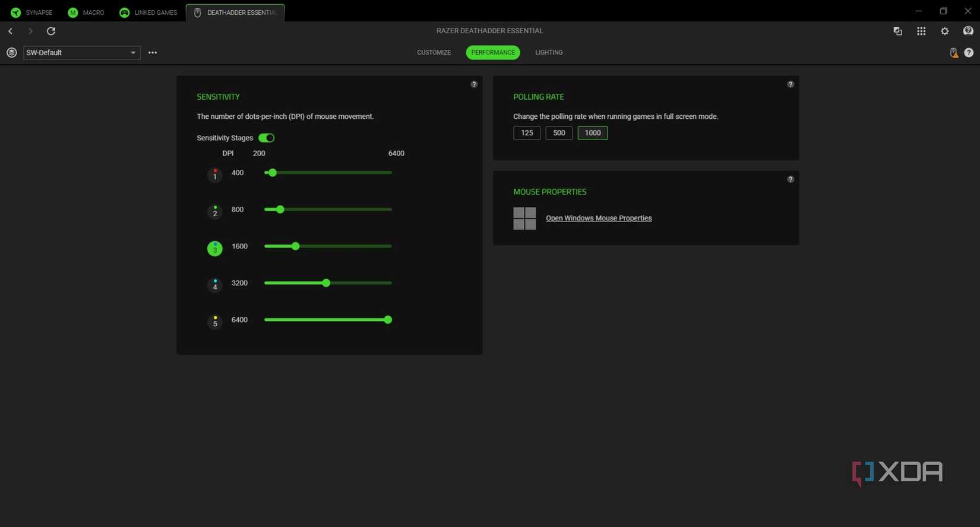Click the 1600 DPI value for stage 3
Image resolution: width=980 pixels, height=527 pixels.
[x=239, y=247]
